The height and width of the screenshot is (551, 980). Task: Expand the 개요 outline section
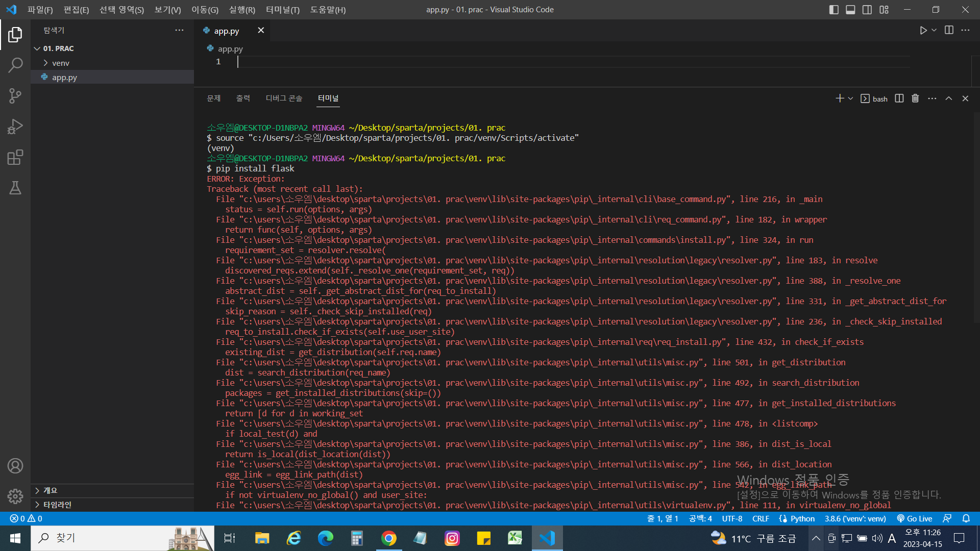112,490
